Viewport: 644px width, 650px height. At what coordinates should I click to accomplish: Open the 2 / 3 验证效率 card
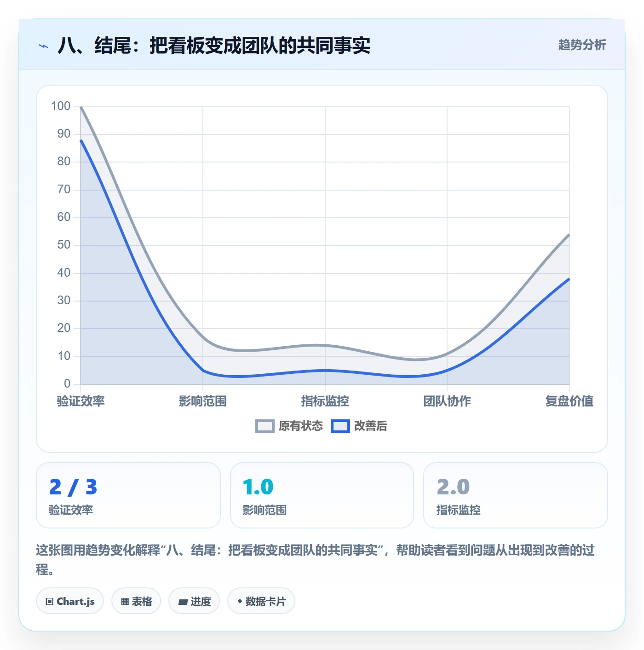tap(128, 495)
